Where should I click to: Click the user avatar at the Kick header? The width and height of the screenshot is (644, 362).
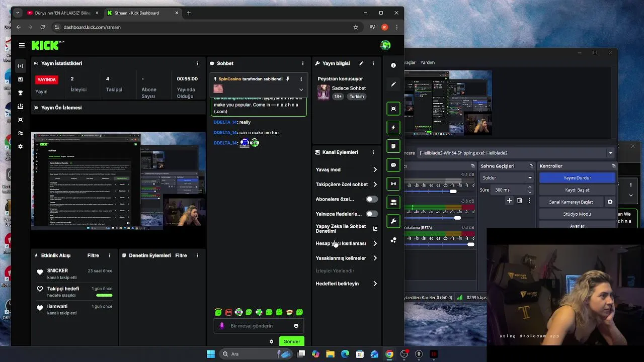tap(385, 45)
